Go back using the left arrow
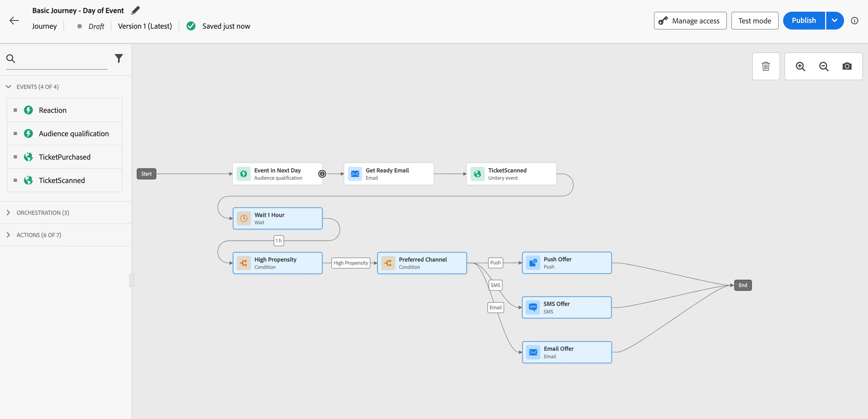The width and height of the screenshot is (868, 419). [14, 21]
